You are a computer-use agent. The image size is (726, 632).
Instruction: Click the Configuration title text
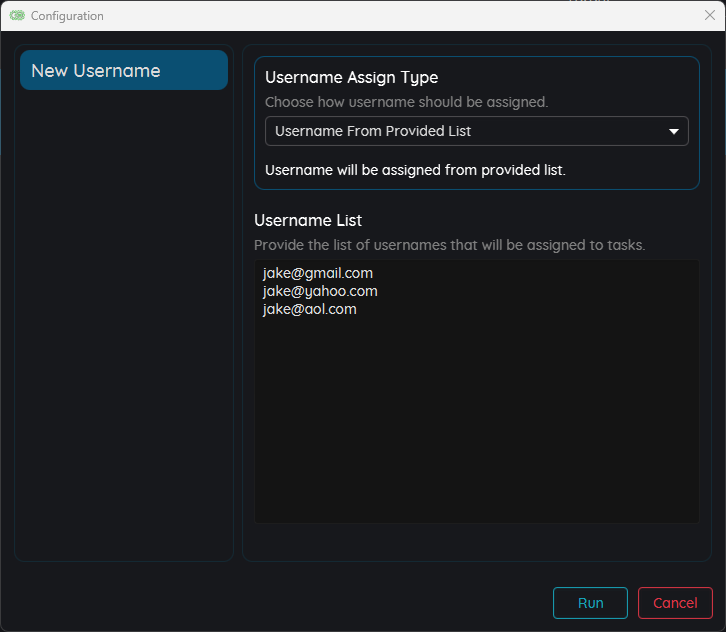[67, 16]
